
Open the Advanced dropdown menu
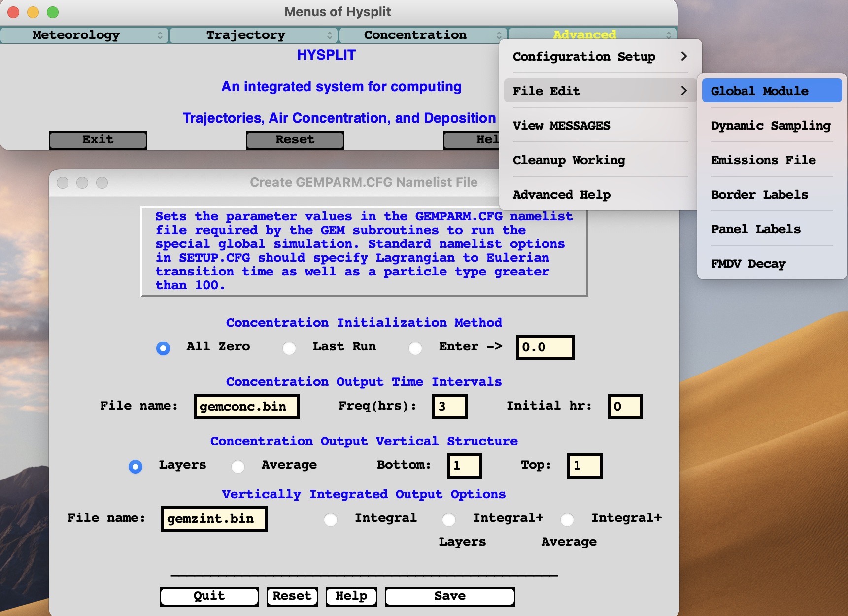[x=592, y=34]
